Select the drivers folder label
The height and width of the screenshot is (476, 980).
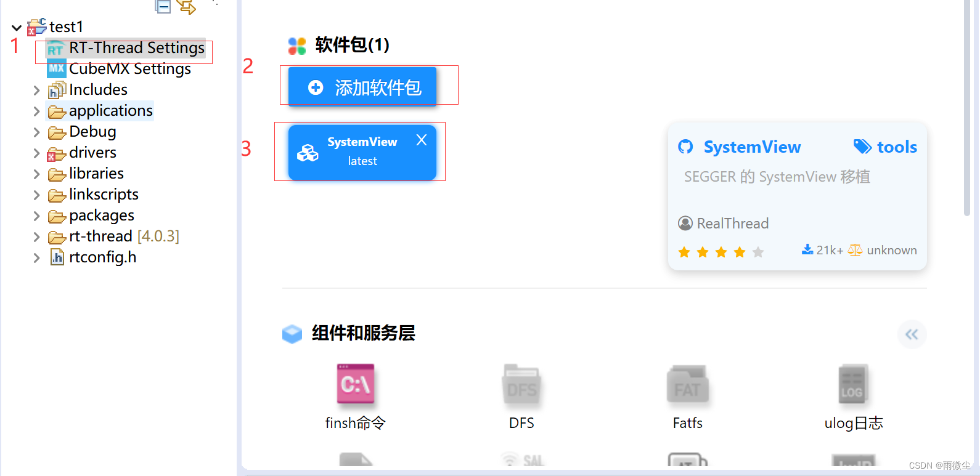92,153
